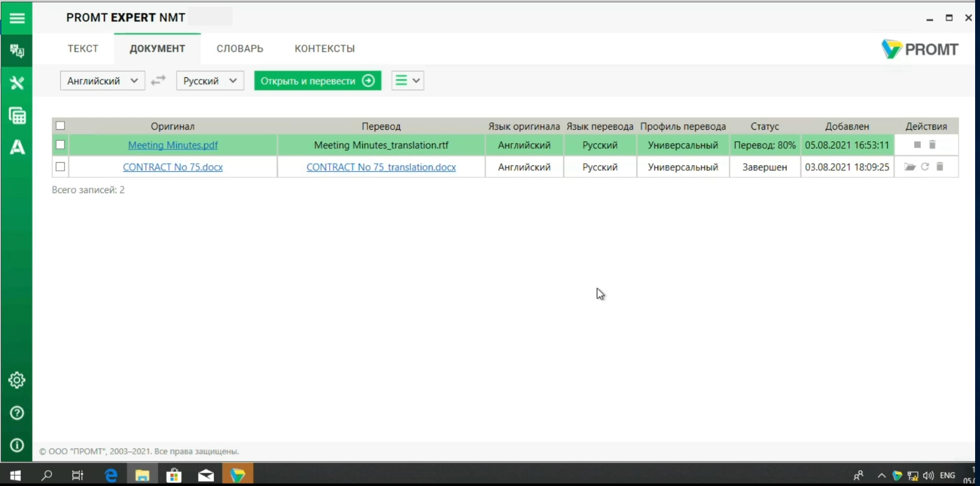This screenshot has height=486, width=980.
Task: Delete the Meeting Minutes.pdf entry
Action: click(x=932, y=145)
